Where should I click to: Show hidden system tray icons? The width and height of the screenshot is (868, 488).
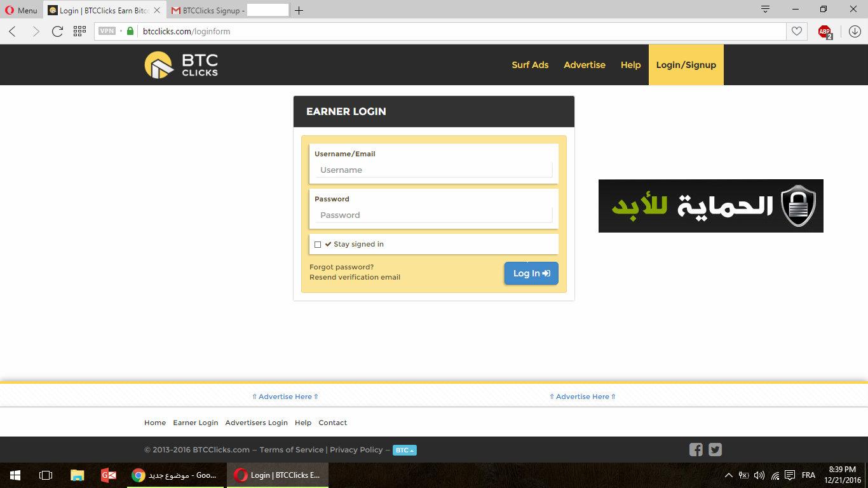click(728, 475)
